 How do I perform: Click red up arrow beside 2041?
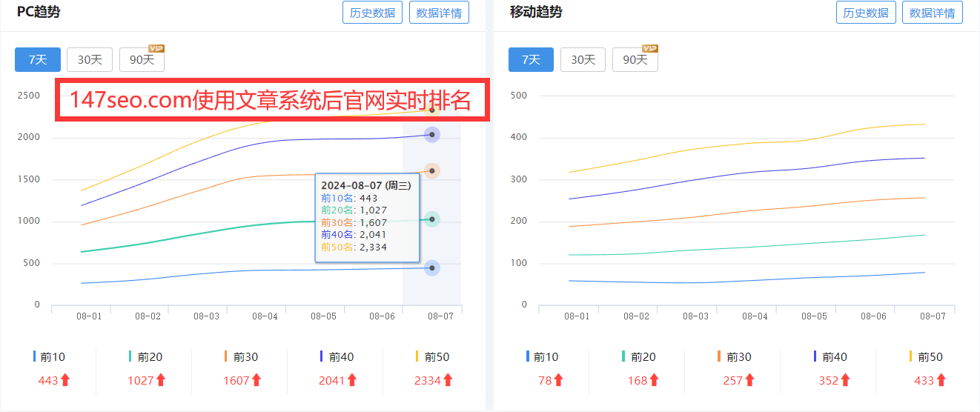(352, 380)
